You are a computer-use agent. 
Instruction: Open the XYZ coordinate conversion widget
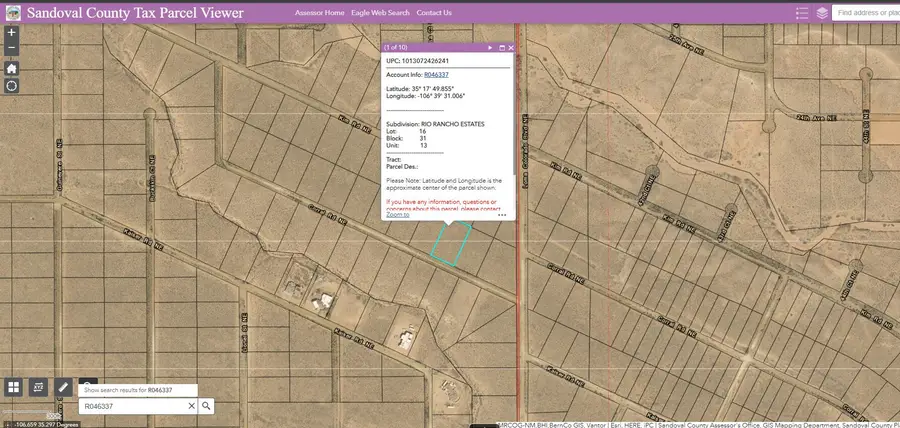38,387
